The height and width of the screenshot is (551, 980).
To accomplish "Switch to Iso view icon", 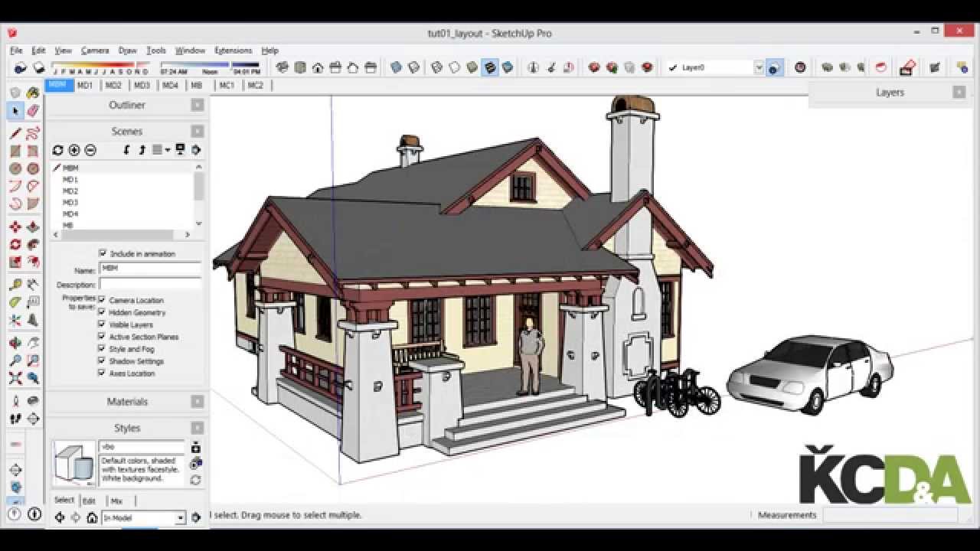I will pyautogui.click(x=282, y=67).
